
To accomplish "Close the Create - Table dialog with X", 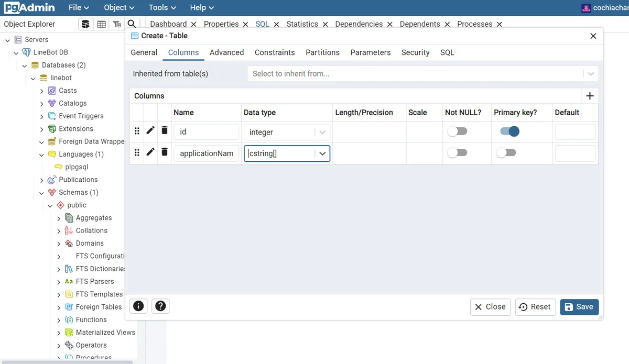I will (593, 36).
